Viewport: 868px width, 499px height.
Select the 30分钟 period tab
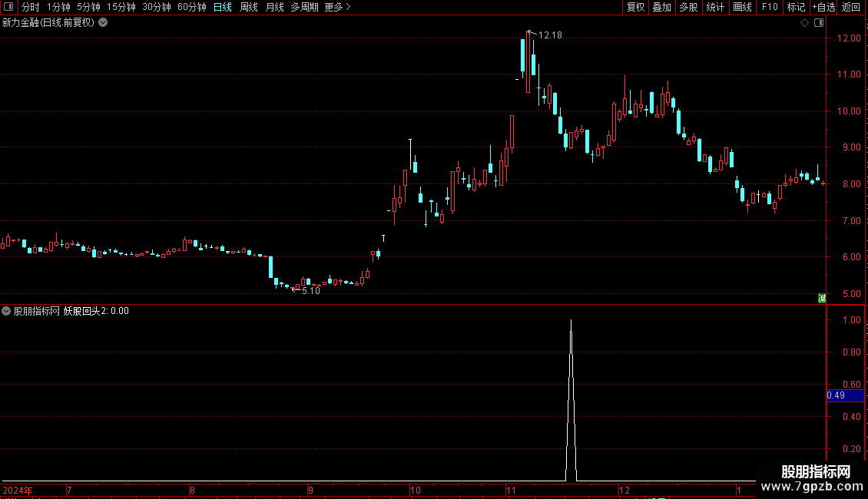pos(157,7)
